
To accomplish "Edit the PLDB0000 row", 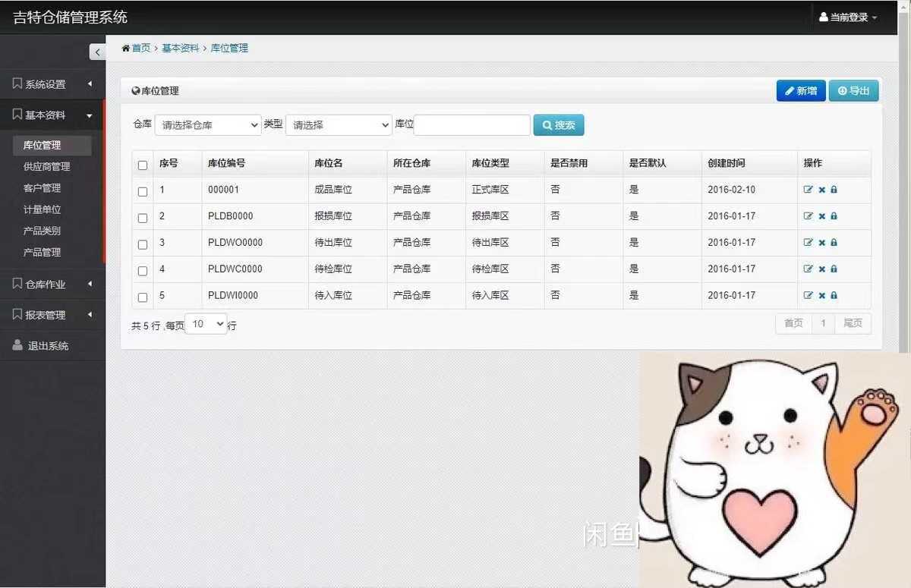I will pyautogui.click(x=809, y=216).
